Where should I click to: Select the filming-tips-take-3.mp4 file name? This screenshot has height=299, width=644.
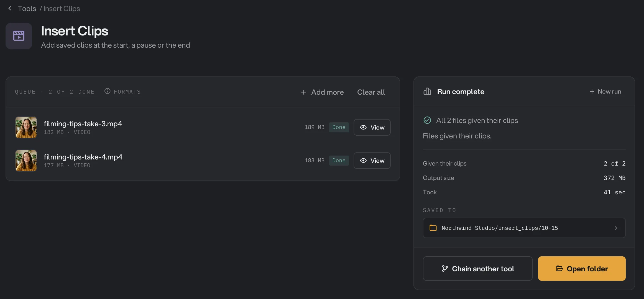click(x=83, y=123)
